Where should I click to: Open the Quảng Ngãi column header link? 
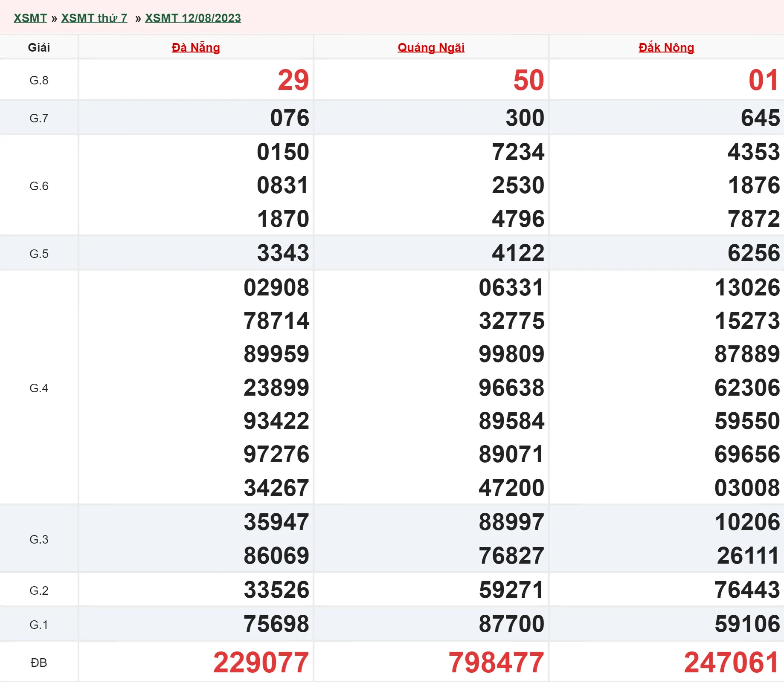click(x=431, y=47)
